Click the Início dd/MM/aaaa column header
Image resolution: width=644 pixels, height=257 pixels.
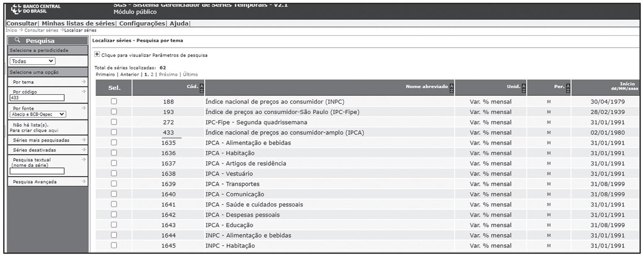[x=605, y=88]
